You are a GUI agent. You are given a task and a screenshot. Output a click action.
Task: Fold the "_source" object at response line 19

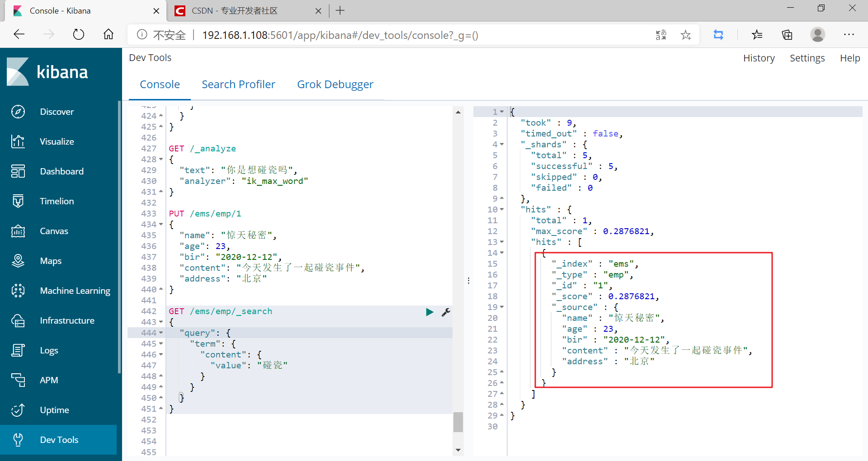click(x=502, y=307)
